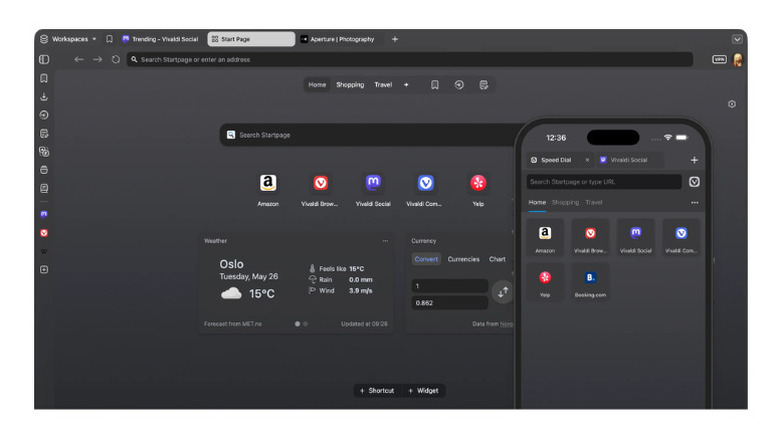This screenshot has width=780, height=438.
Task: Open the Window panel in sidebar
Action: pos(44,170)
